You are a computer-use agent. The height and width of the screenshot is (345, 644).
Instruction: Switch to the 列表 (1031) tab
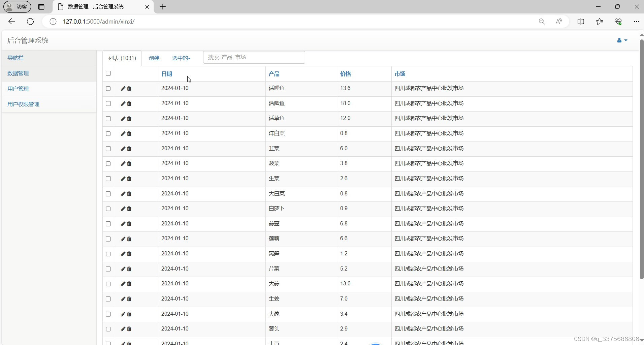coord(122,58)
